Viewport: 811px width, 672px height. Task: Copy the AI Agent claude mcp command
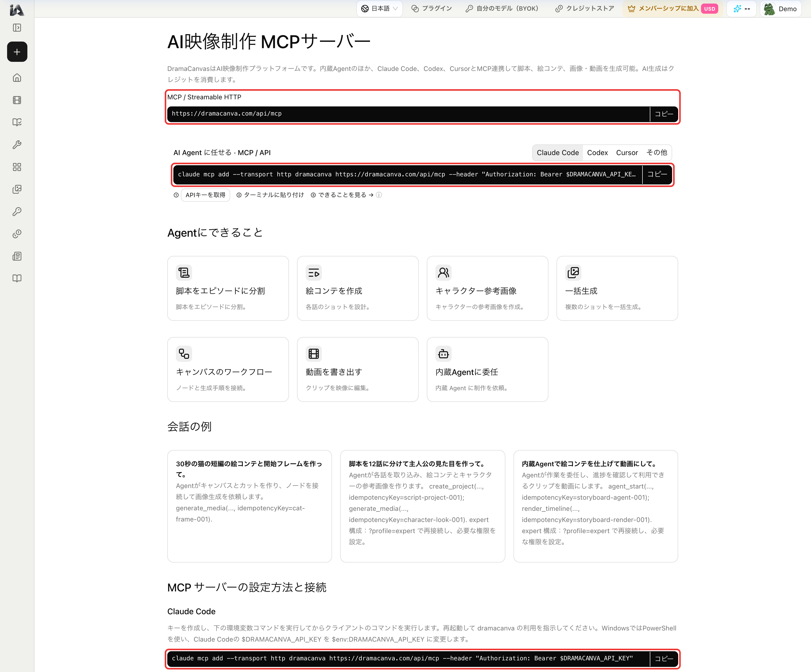(657, 174)
